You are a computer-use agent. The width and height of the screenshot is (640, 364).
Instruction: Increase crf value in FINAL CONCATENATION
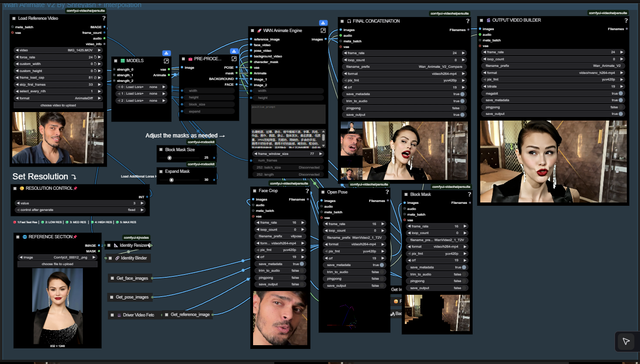[463, 88]
